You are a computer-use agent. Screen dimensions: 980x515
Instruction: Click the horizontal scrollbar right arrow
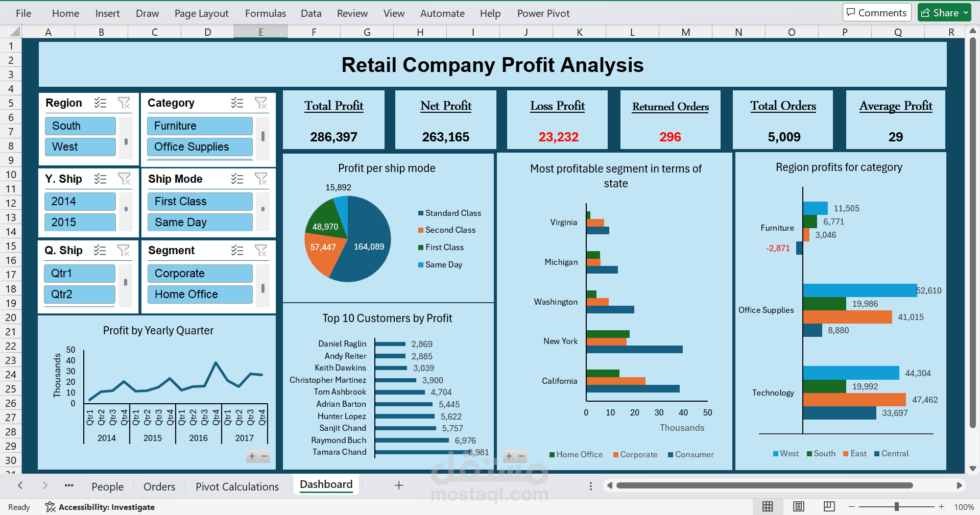(960, 485)
